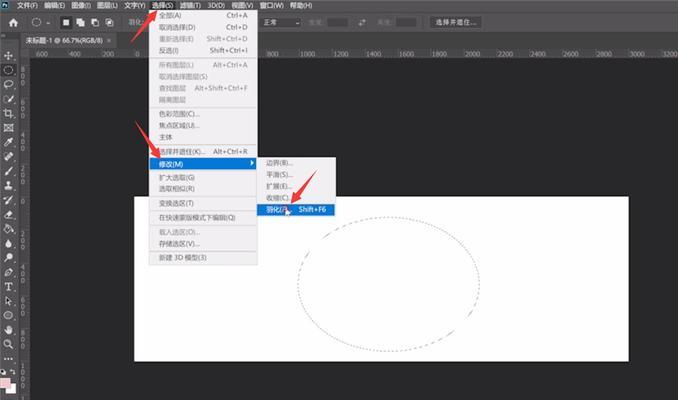Select the Elliptical Marquee tool in toolbox
The image size is (678, 400).
(x=8, y=70)
